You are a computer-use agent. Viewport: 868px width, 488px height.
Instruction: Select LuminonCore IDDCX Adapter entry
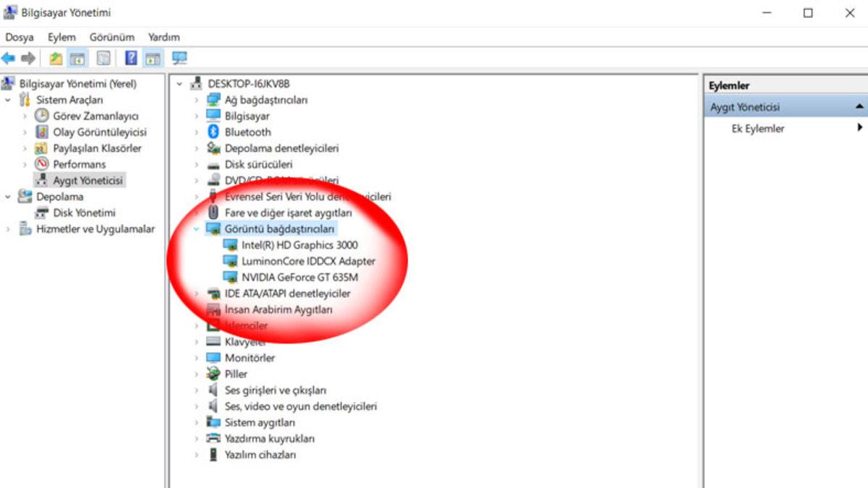tap(308, 261)
